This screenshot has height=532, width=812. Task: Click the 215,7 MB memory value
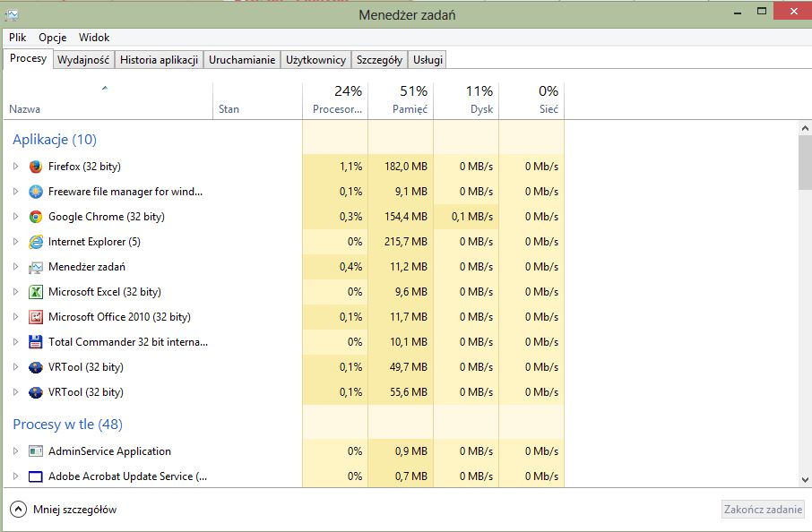pos(405,242)
